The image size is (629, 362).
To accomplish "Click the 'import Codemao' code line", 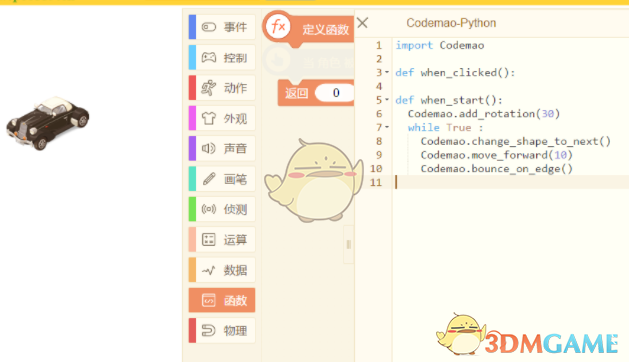I will coord(440,45).
